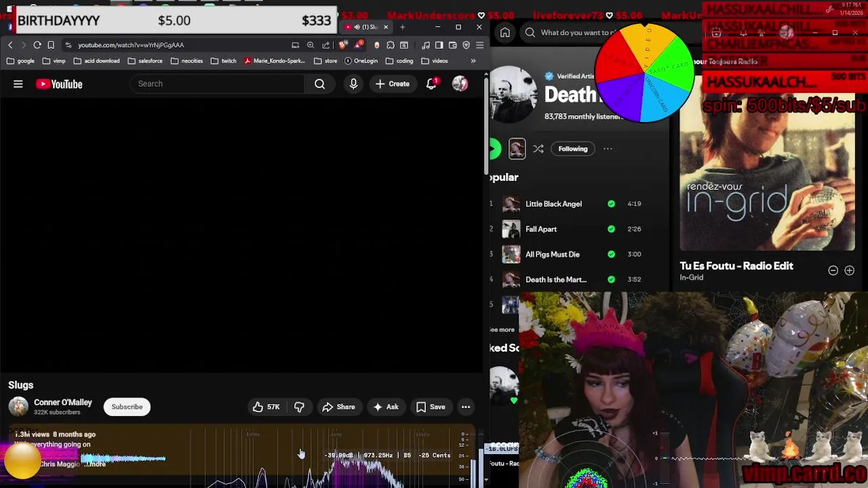Go back in the browser

pos(10,45)
